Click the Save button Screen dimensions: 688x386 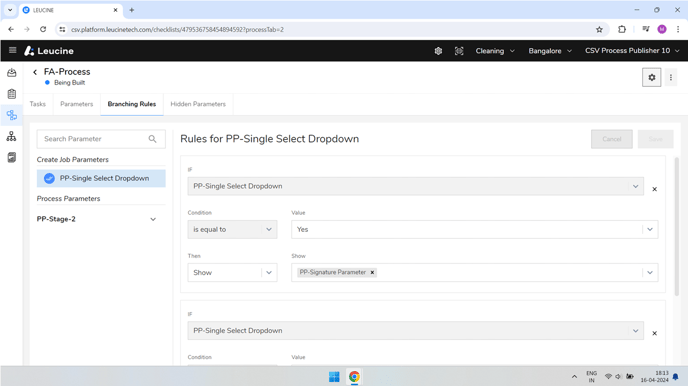(656, 139)
